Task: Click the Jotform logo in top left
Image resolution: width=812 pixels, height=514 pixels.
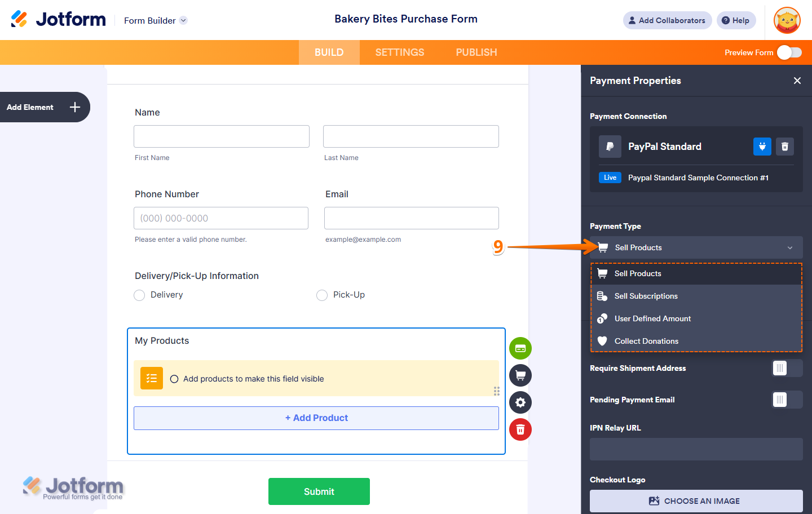Action: 58,19
